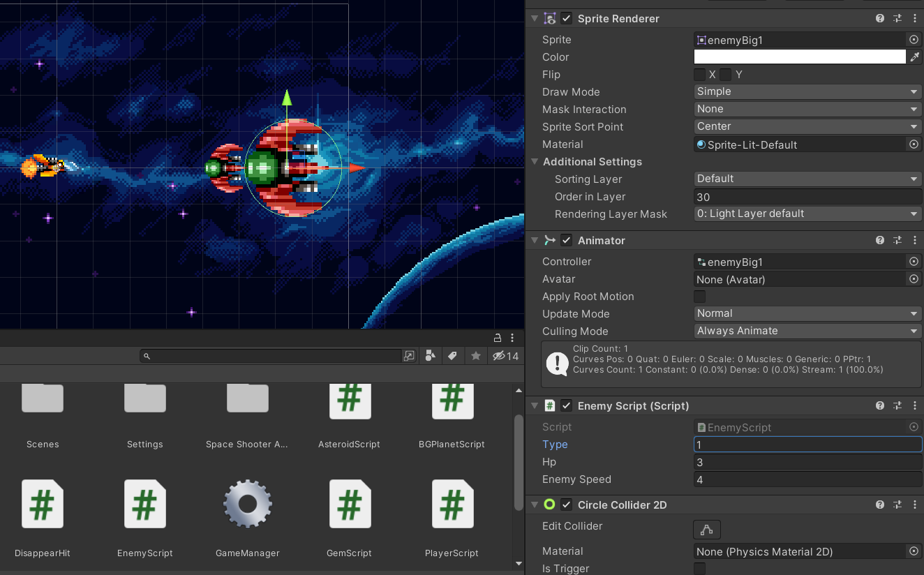
Task: Select the EnemyScript asset in Project
Action: pyautogui.click(x=145, y=504)
